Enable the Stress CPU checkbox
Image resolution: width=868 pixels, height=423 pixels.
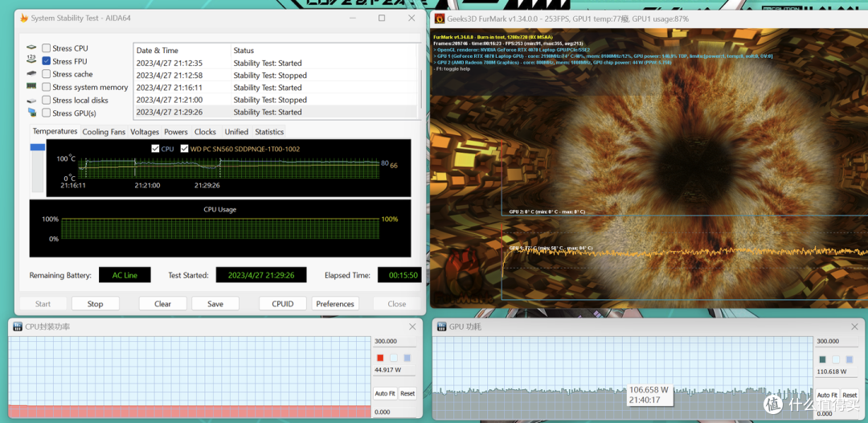coord(47,48)
